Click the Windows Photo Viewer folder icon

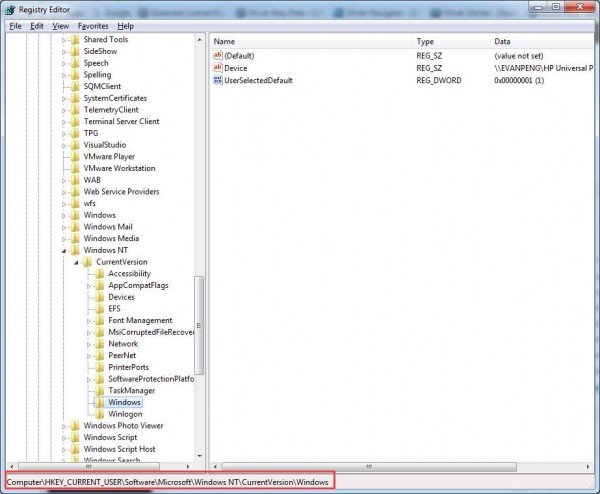coord(75,426)
